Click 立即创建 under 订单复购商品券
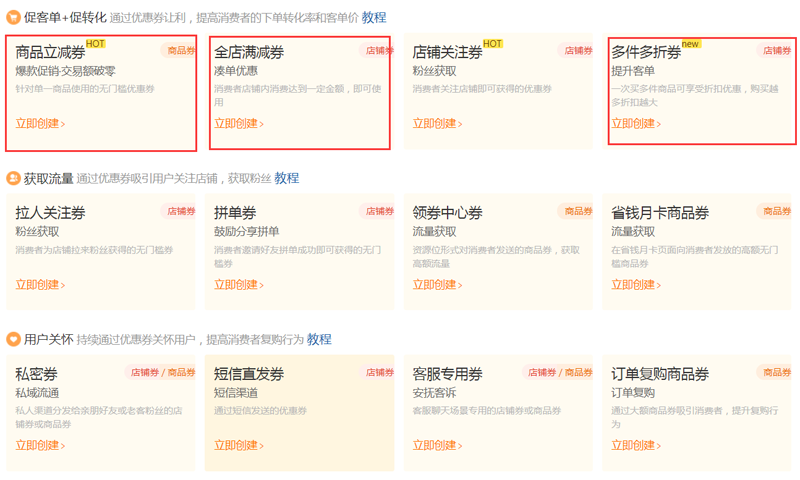The height and width of the screenshot is (480, 800). click(x=636, y=446)
